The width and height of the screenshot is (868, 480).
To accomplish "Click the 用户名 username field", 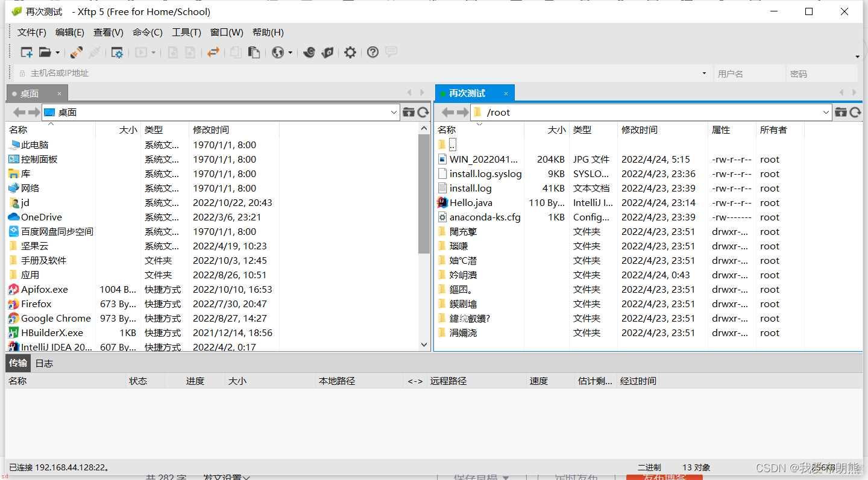I will [749, 73].
